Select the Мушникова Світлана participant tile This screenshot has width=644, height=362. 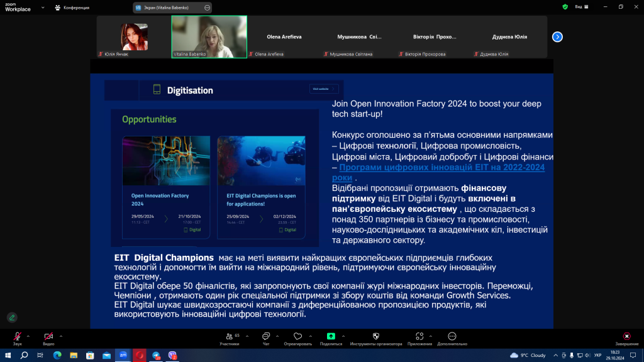tap(359, 37)
